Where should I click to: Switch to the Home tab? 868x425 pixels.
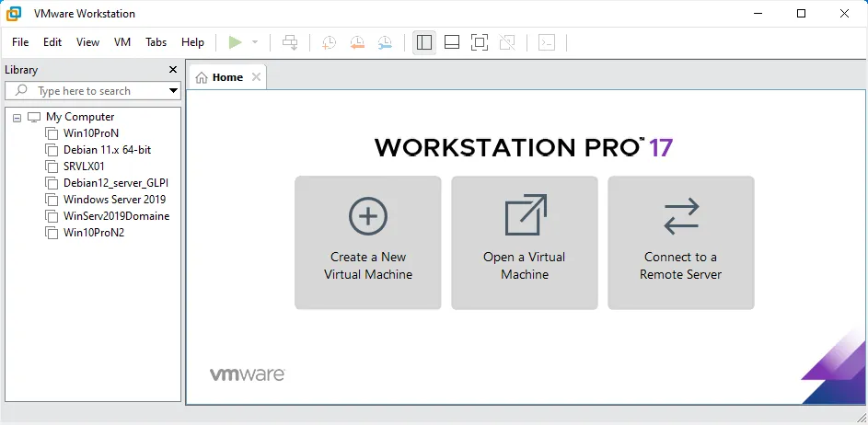pyautogui.click(x=227, y=77)
